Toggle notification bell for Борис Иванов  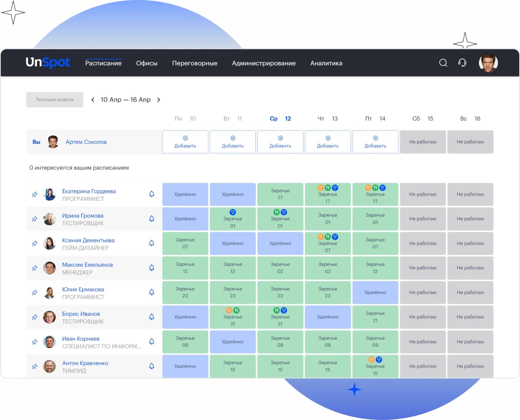(152, 317)
